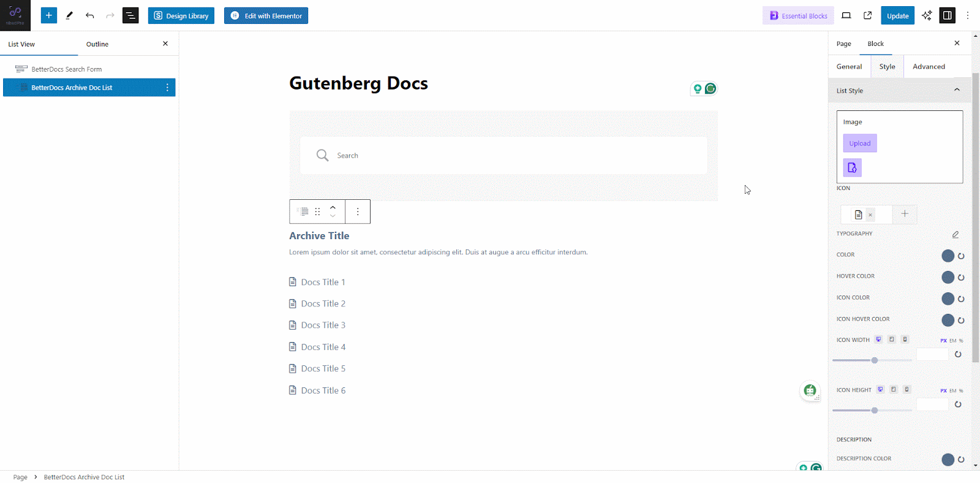Viewport: 980px width, 483px height.
Task: Click the Edit with Elementor button
Action: pos(265,15)
